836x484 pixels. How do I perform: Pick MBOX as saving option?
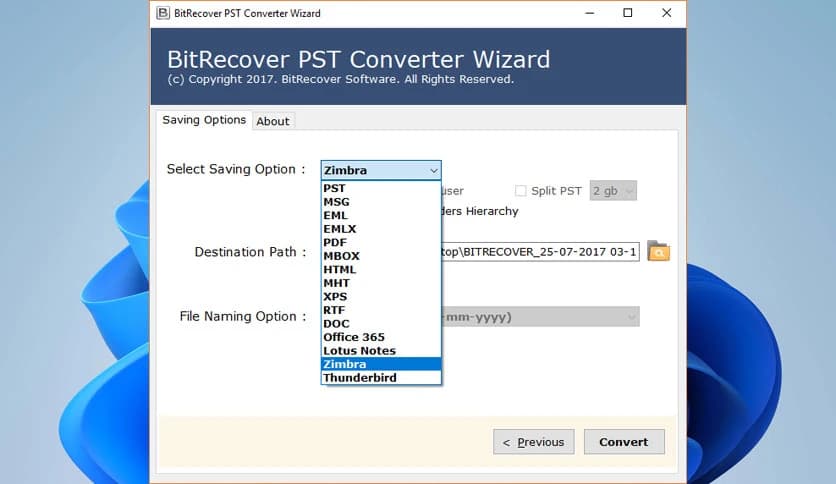click(381, 256)
